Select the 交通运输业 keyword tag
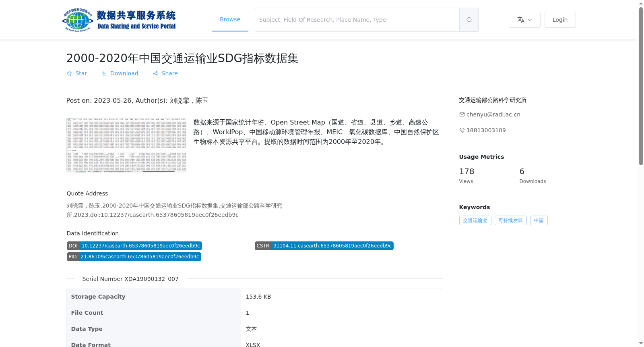 475,220
